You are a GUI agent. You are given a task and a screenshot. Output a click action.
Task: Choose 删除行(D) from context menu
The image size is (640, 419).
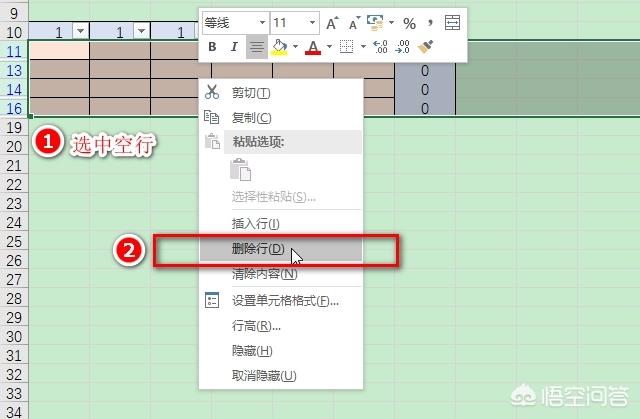281,248
